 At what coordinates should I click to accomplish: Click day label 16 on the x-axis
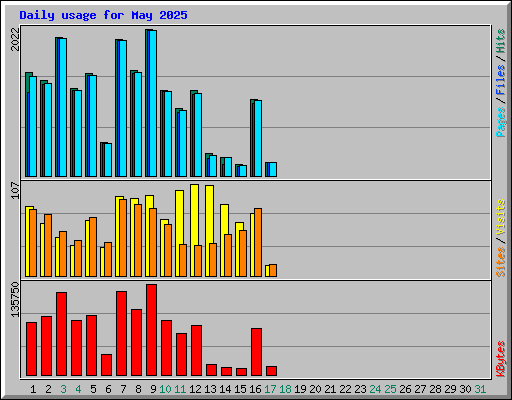(255, 389)
